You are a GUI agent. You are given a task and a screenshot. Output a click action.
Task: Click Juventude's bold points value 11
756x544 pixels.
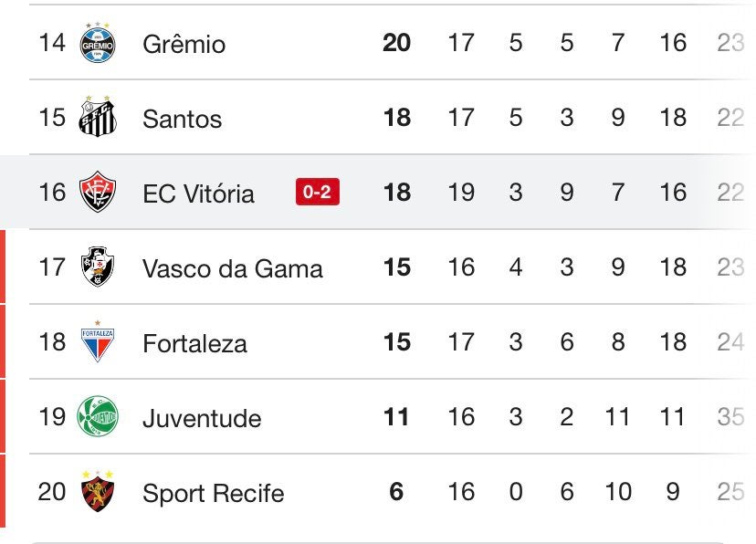tap(396, 417)
